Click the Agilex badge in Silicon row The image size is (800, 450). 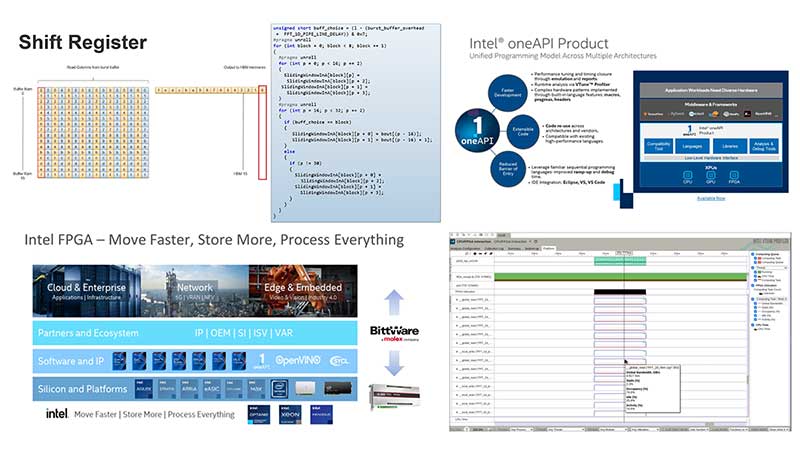[144, 388]
